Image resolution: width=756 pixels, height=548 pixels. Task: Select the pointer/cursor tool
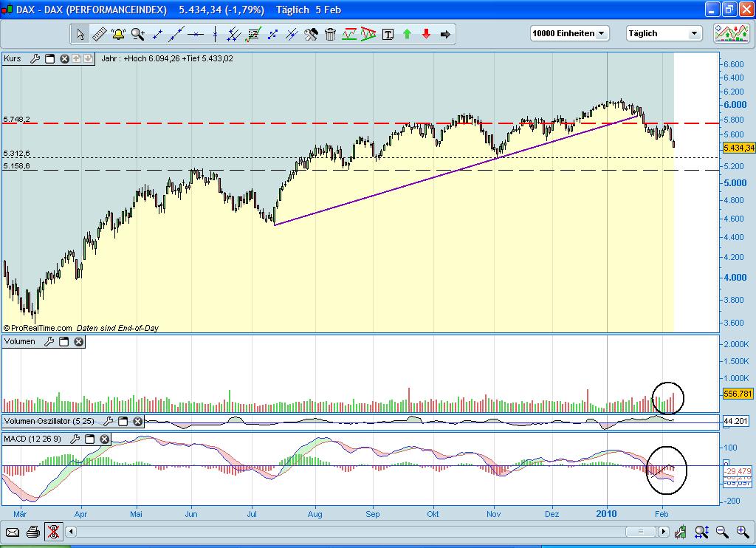[x=80, y=34]
